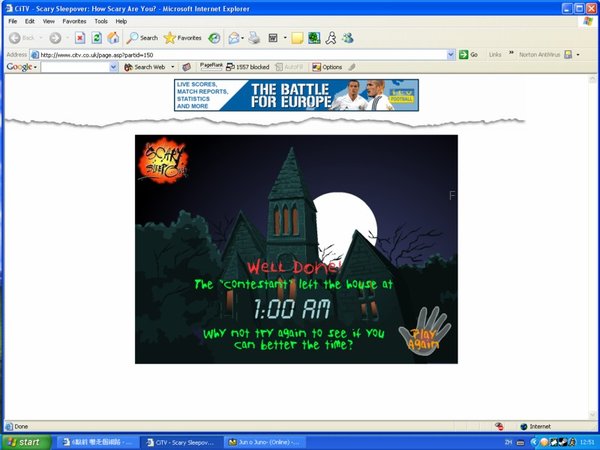This screenshot has height=450, width=600.
Task: Open the Favorites menu
Action: click(74, 21)
